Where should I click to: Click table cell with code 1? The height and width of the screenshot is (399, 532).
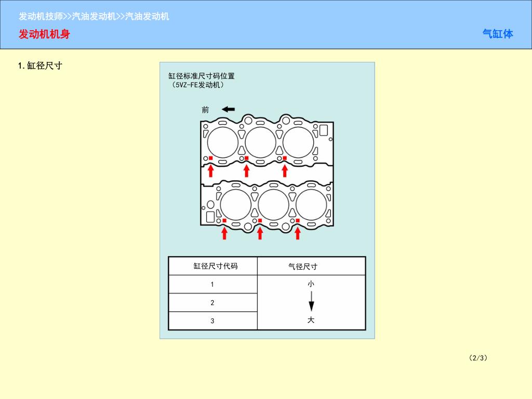coord(212,284)
